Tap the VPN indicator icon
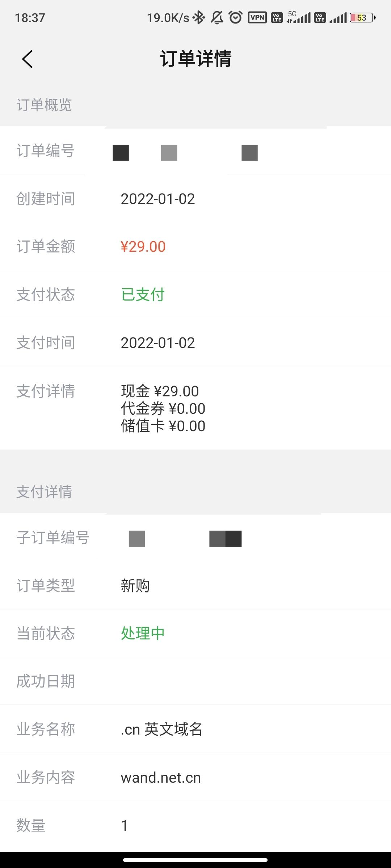Image resolution: width=391 pixels, height=868 pixels. pos(257,17)
